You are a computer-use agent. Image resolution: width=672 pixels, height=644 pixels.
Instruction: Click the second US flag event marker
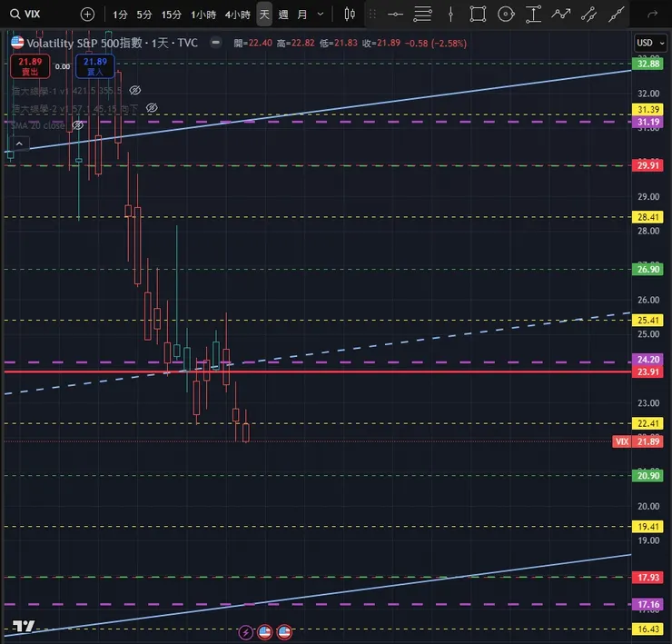coord(284,632)
